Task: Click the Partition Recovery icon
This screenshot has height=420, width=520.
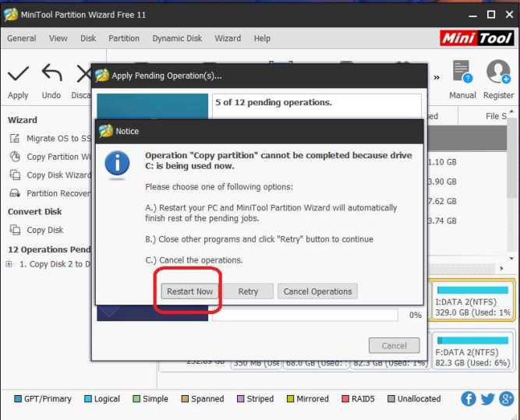Action: coord(15,193)
